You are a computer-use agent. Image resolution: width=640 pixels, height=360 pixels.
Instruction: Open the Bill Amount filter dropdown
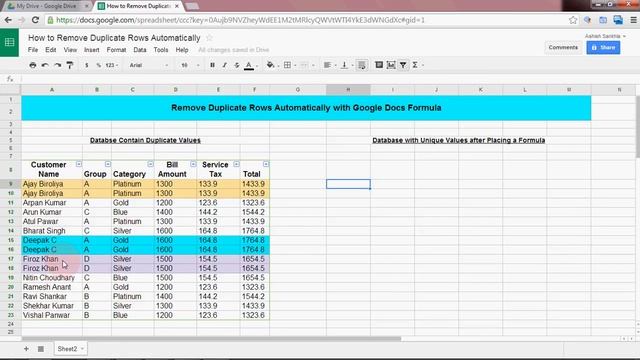pos(193,164)
